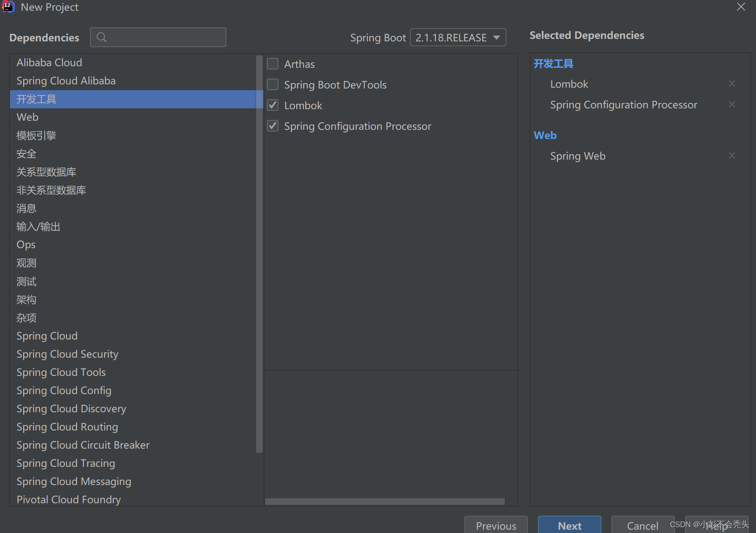Select the Spring Cloud category
756x533 pixels.
click(133, 336)
